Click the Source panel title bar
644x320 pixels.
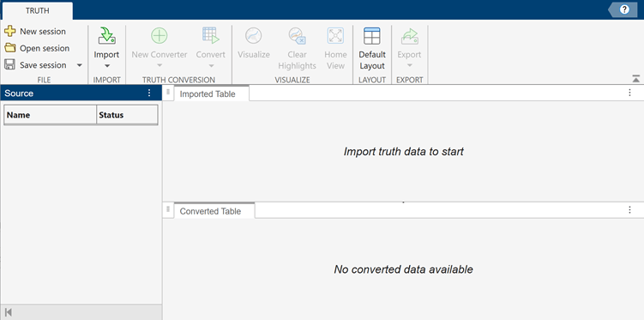(81, 93)
